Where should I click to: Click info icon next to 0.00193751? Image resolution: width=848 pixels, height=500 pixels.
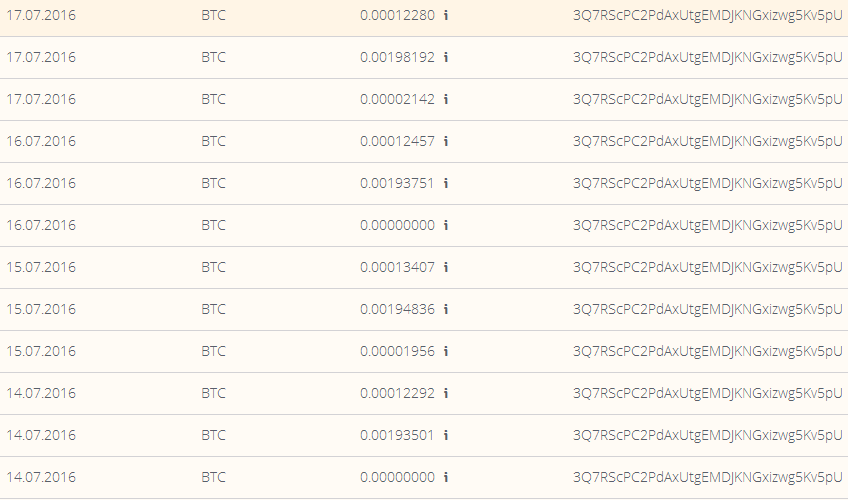tap(446, 183)
